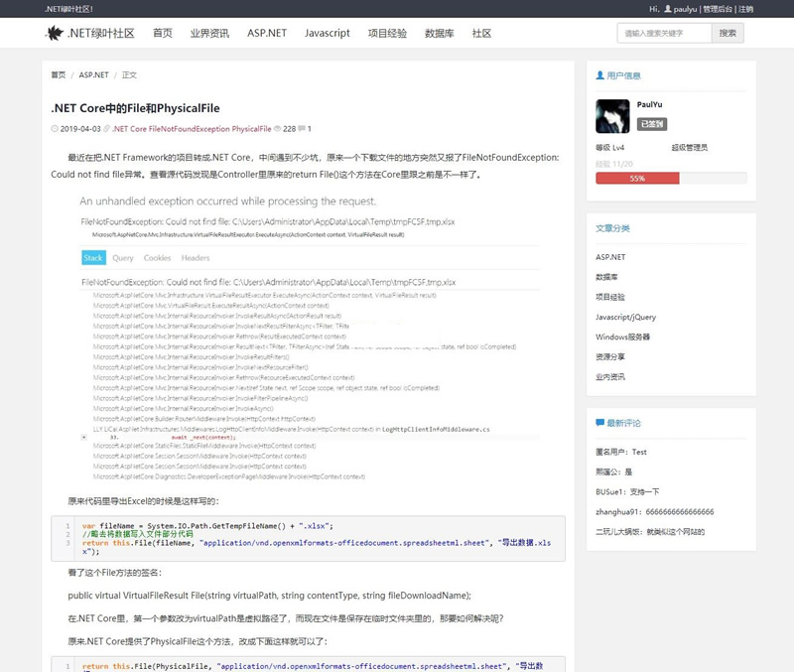Click the search keyword input field
Viewport: 794px width, 672px height.
click(664, 33)
